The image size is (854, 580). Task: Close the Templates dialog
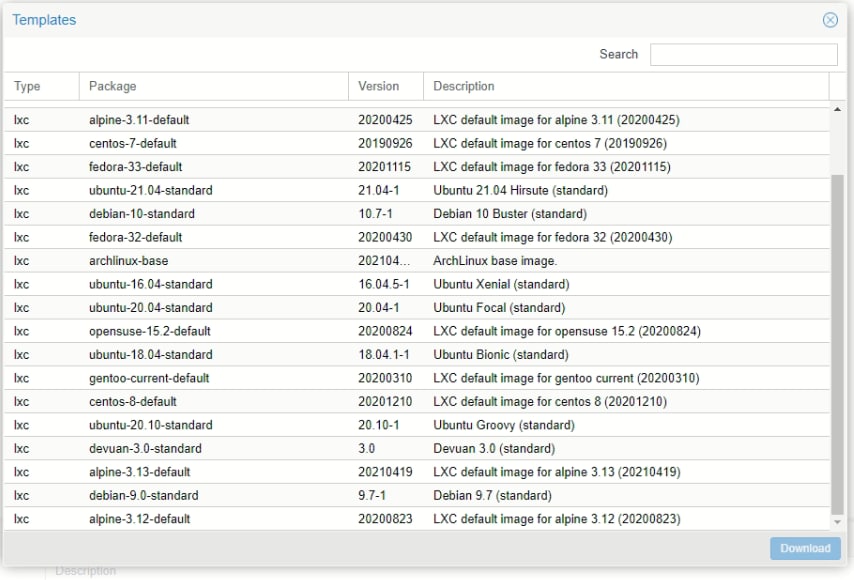(830, 20)
